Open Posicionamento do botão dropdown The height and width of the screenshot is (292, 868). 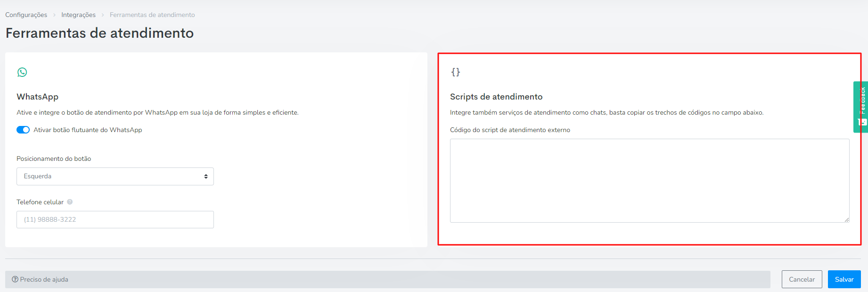(x=115, y=176)
